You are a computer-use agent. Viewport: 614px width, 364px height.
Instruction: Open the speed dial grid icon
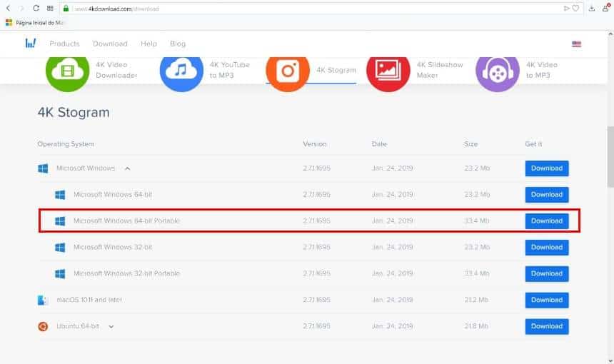click(x=50, y=9)
